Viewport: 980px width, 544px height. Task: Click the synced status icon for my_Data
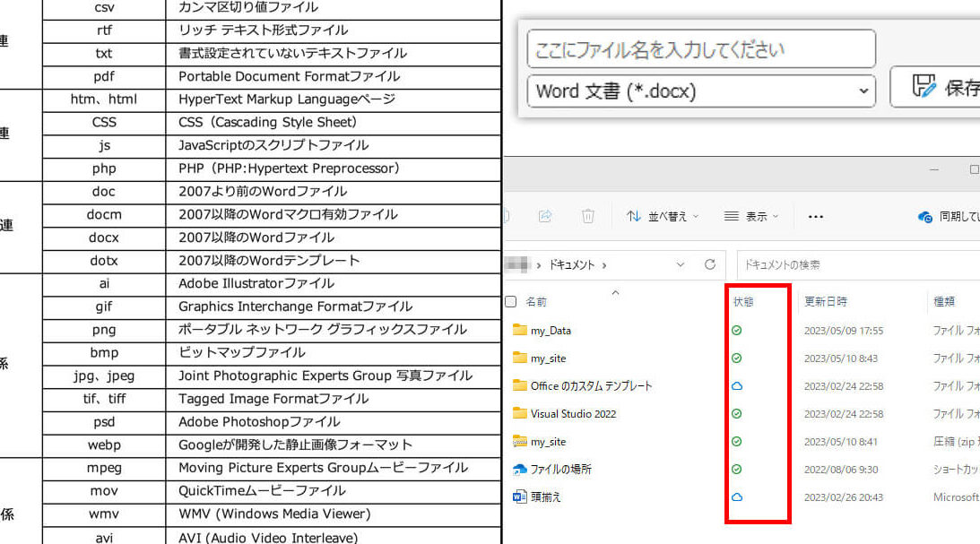point(737,331)
